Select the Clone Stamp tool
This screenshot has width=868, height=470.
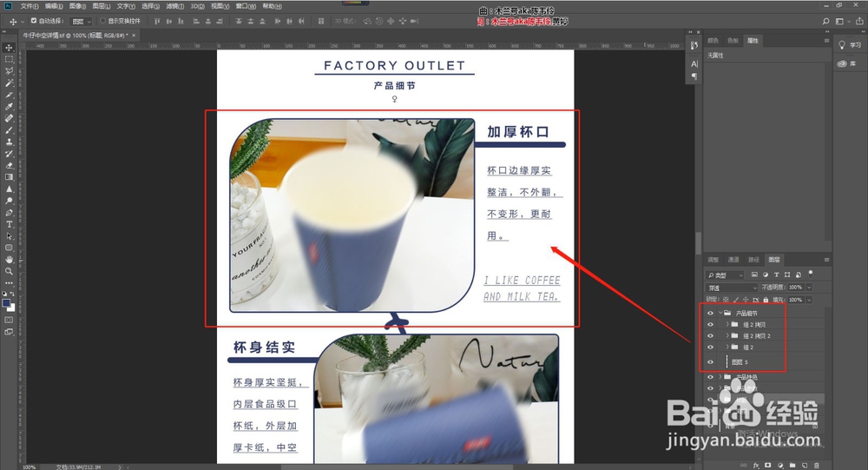[10, 142]
